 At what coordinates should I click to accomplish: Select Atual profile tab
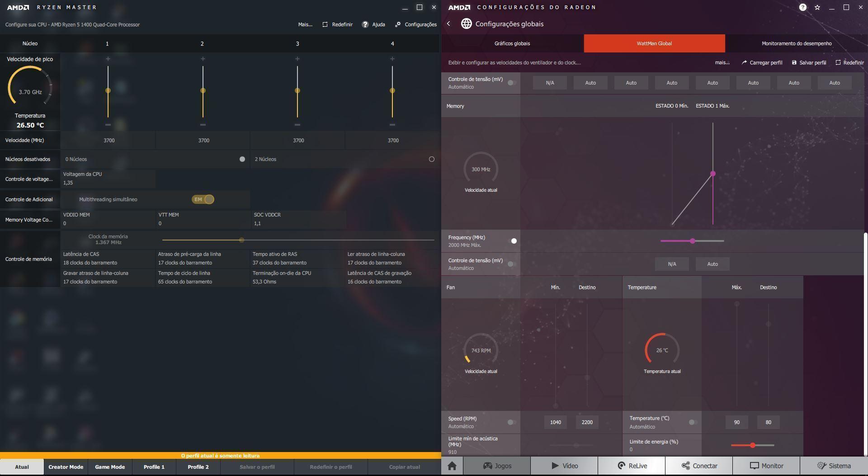pyautogui.click(x=22, y=467)
